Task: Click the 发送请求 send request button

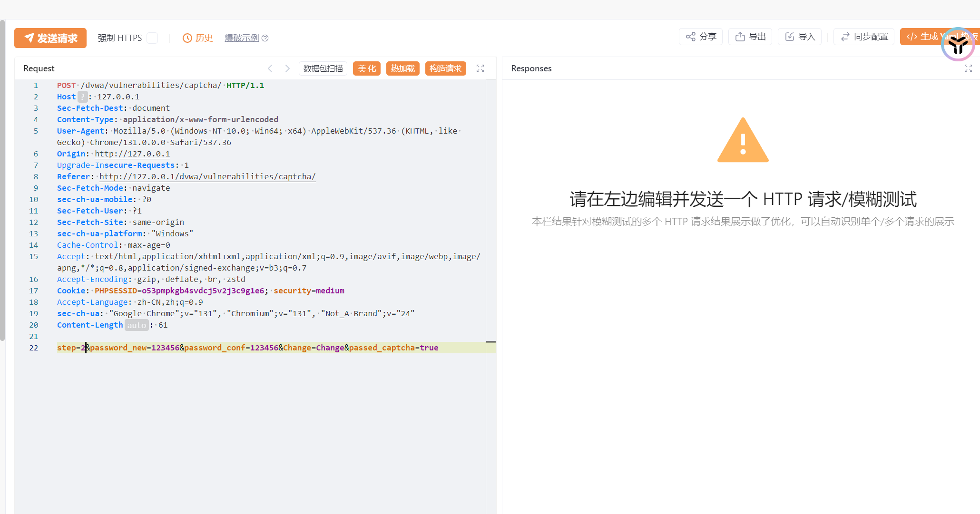Action: coord(50,38)
